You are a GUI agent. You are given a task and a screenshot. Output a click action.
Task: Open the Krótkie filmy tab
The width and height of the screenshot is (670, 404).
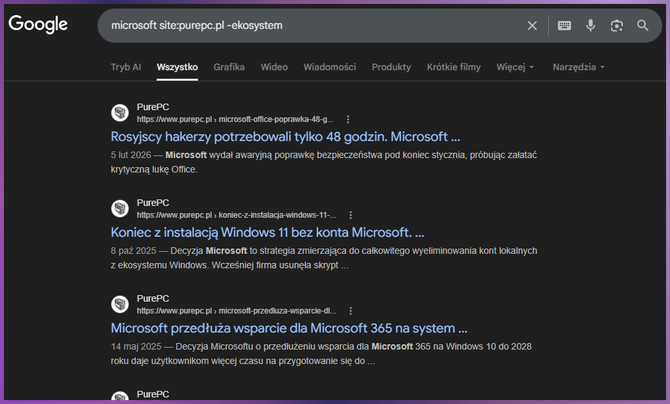click(x=453, y=67)
